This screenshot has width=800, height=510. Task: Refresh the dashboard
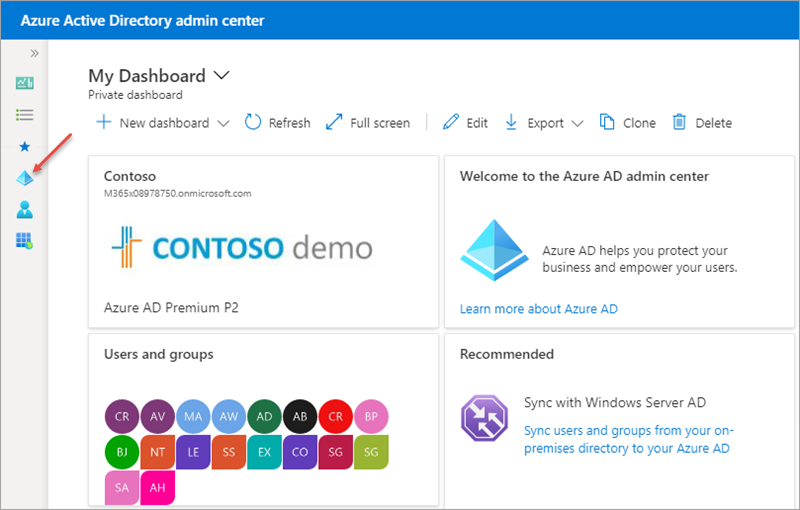(x=278, y=123)
